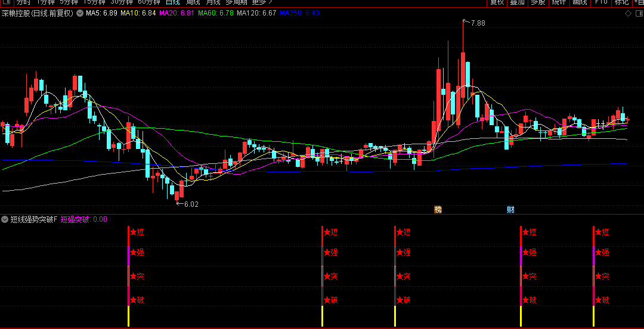Screen dimensions: 644x329
Task: Switch to the 30分钟 chart period
Action: click(122, 2)
